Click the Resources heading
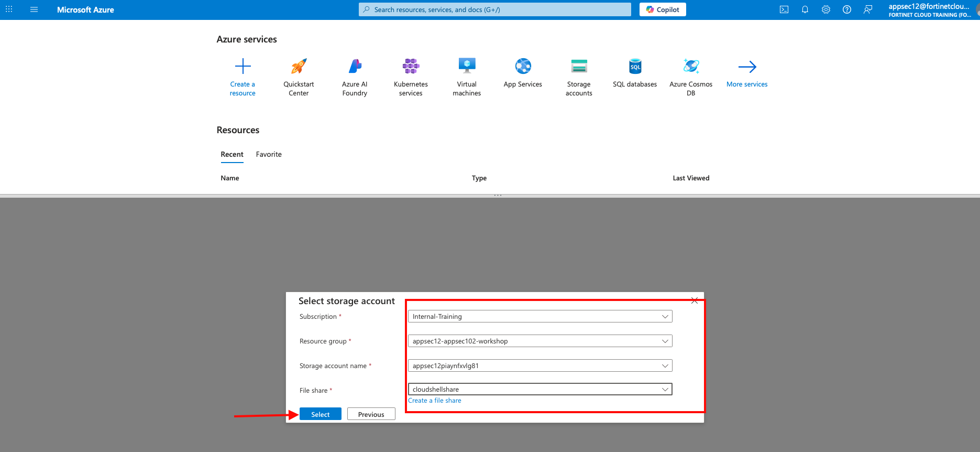 coord(238,130)
